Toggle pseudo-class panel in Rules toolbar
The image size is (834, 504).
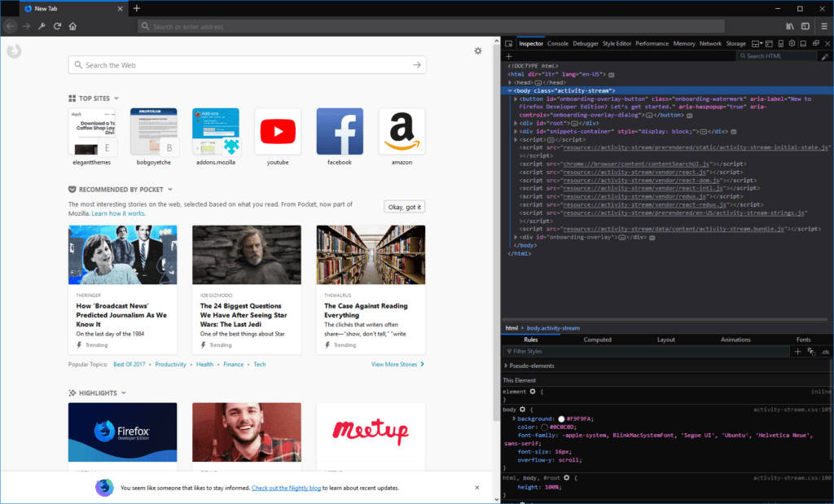click(812, 351)
